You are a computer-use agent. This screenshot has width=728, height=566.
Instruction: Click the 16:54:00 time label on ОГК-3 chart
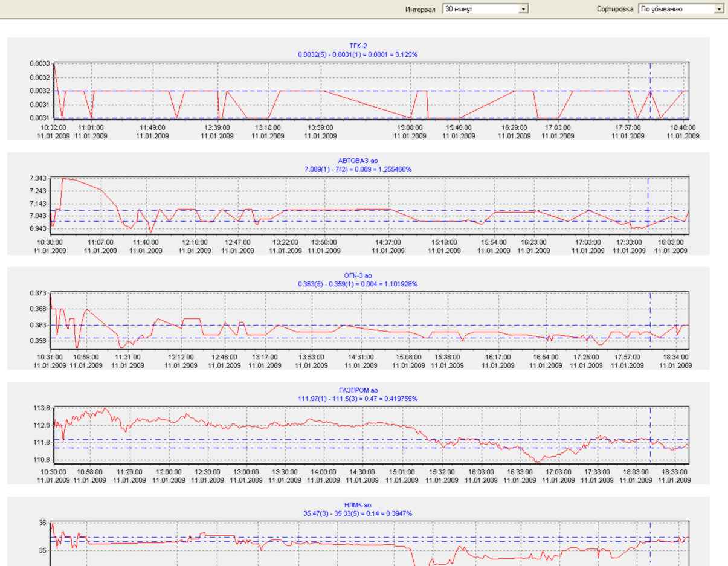point(546,357)
